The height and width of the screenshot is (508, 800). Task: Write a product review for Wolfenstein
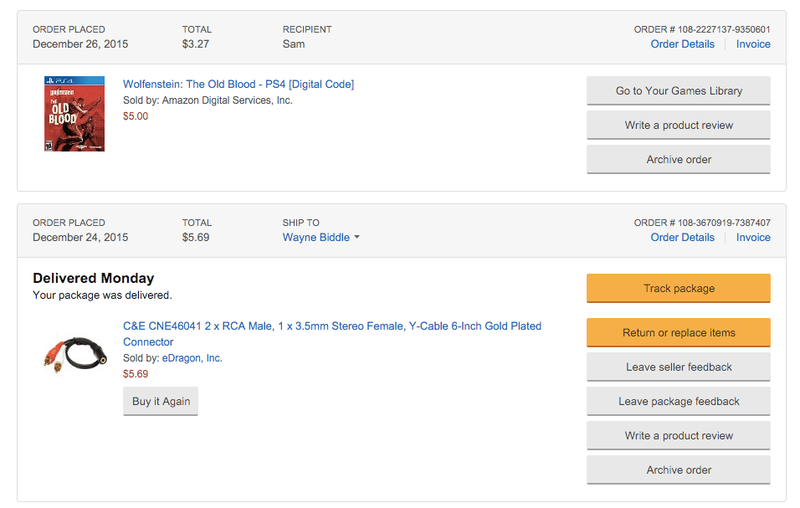tap(679, 125)
